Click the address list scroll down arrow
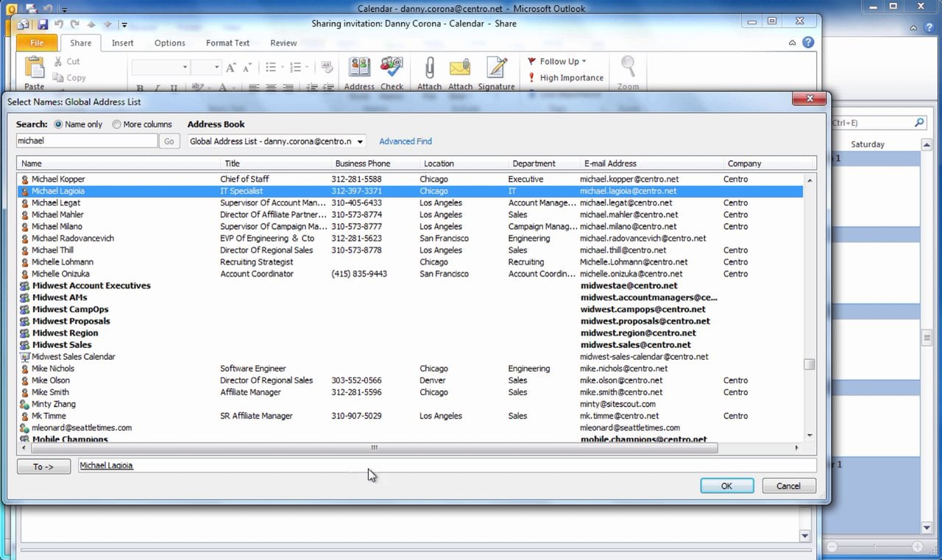Screen dimensions: 942x560 (810, 436)
